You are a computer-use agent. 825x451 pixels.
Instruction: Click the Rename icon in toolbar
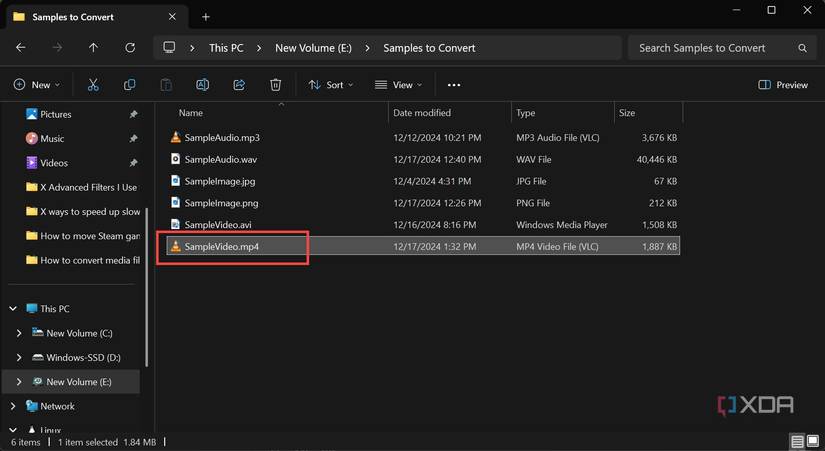point(203,85)
